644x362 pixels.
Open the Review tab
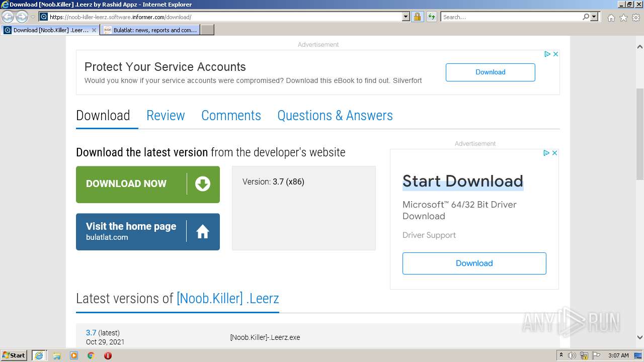coord(166,116)
